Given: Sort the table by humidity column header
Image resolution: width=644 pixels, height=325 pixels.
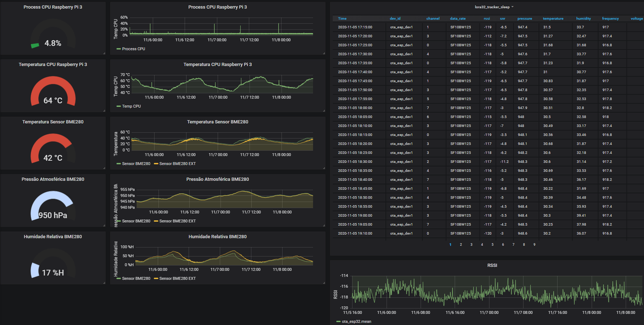Looking at the screenshot, I should click(584, 19).
